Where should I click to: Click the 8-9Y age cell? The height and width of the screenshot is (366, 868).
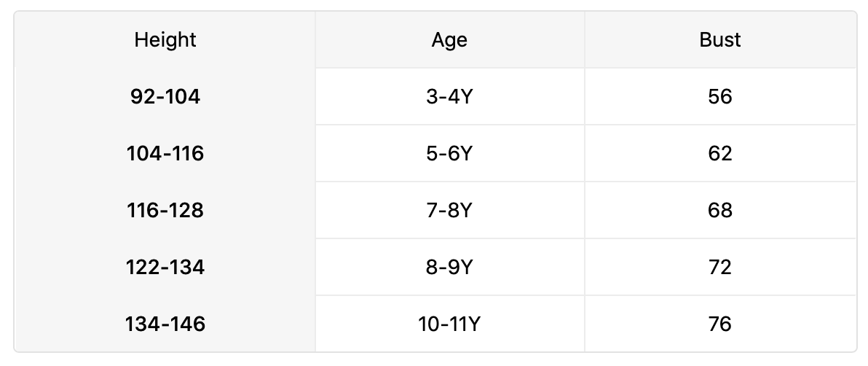click(449, 268)
